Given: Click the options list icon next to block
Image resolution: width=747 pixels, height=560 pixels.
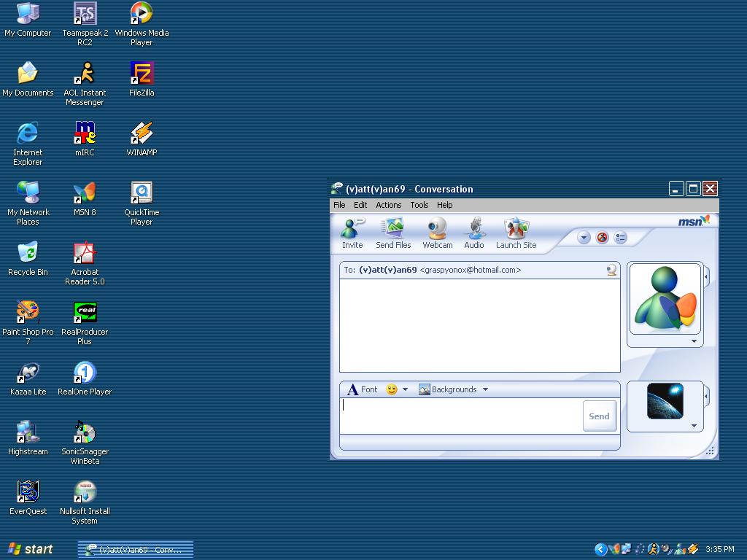Looking at the screenshot, I should click(621, 238).
